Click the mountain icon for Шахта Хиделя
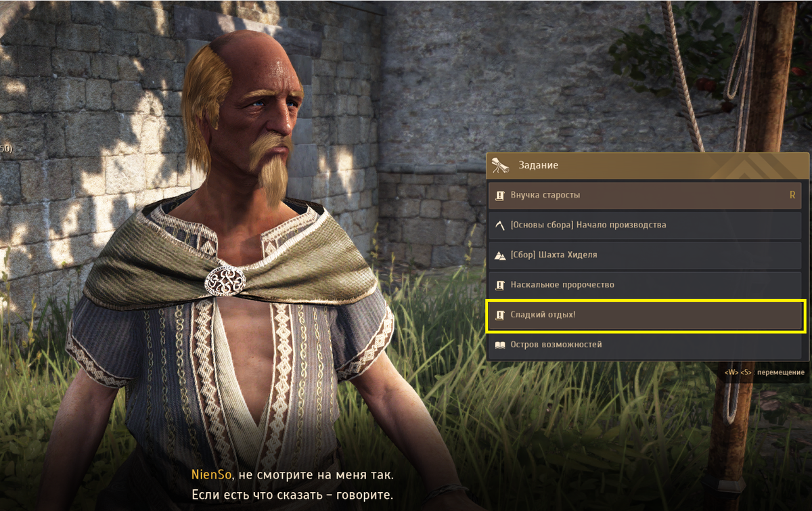Screen dimensions: 812x511 pyautogui.click(x=500, y=255)
